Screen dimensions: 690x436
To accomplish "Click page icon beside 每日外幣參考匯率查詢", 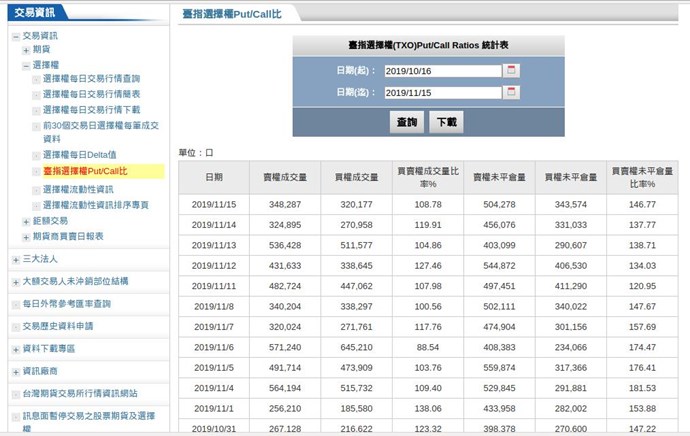I will pos(15,304).
